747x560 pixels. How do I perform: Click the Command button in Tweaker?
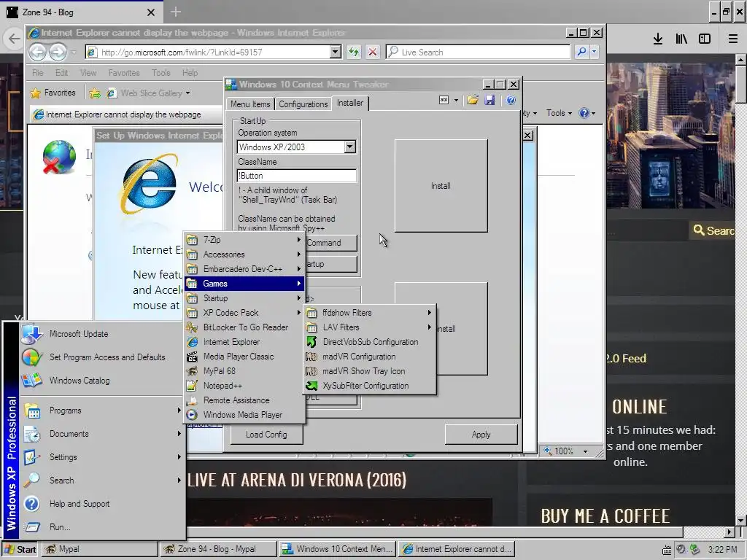[x=330, y=243]
